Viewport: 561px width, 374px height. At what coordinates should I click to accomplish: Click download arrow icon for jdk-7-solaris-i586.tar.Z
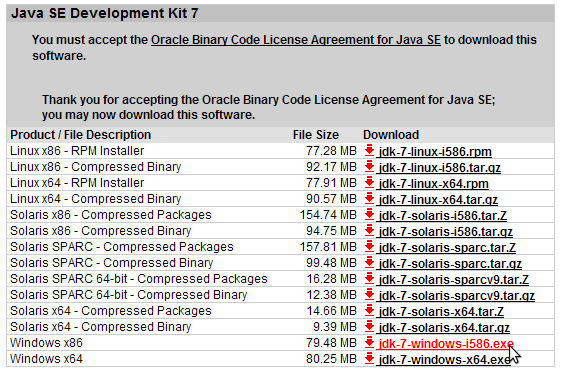coord(369,215)
